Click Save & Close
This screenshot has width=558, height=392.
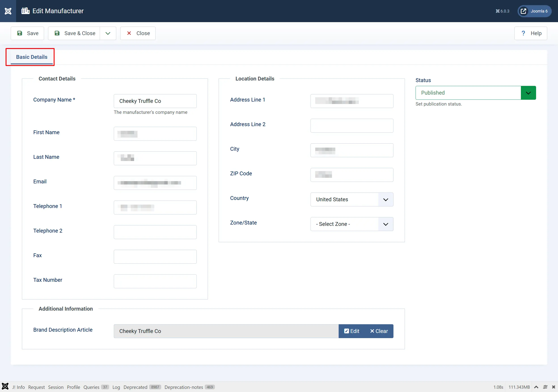(74, 33)
